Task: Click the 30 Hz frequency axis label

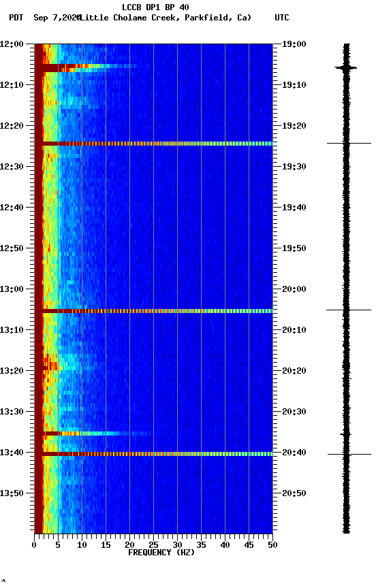Action: click(177, 545)
